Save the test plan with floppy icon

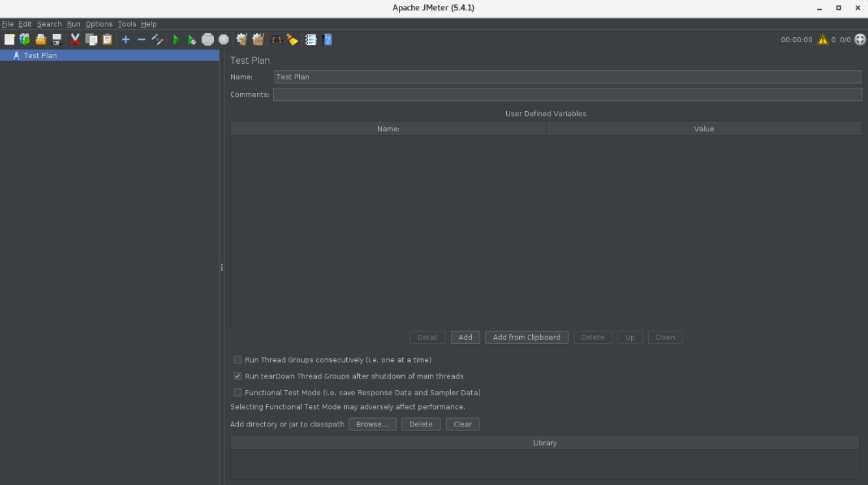[x=57, y=40]
